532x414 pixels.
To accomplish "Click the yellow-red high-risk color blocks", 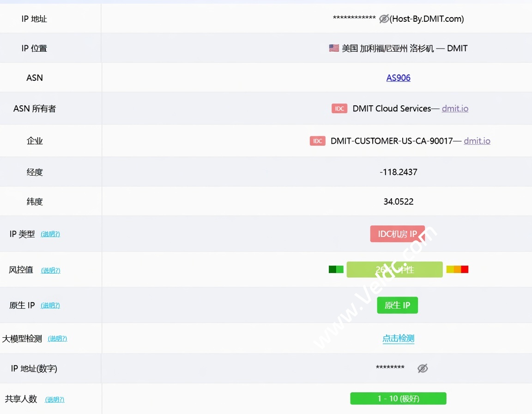I will pos(457,269).
